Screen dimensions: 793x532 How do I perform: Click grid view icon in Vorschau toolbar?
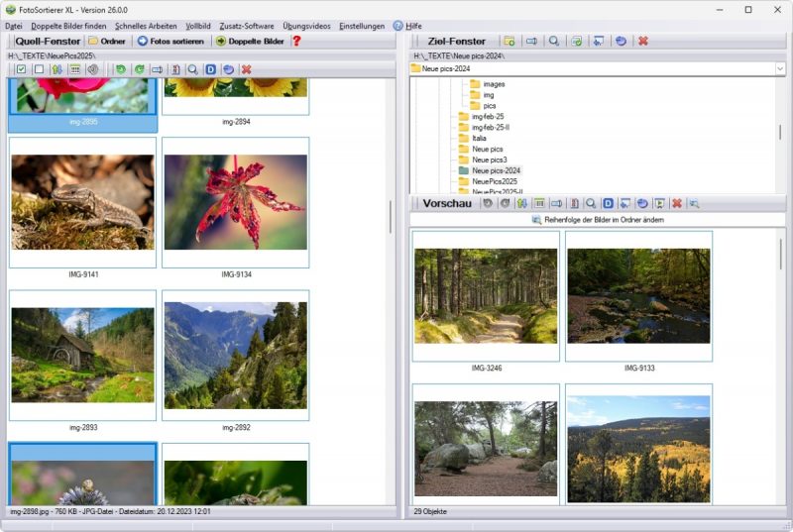pos(539,203)
